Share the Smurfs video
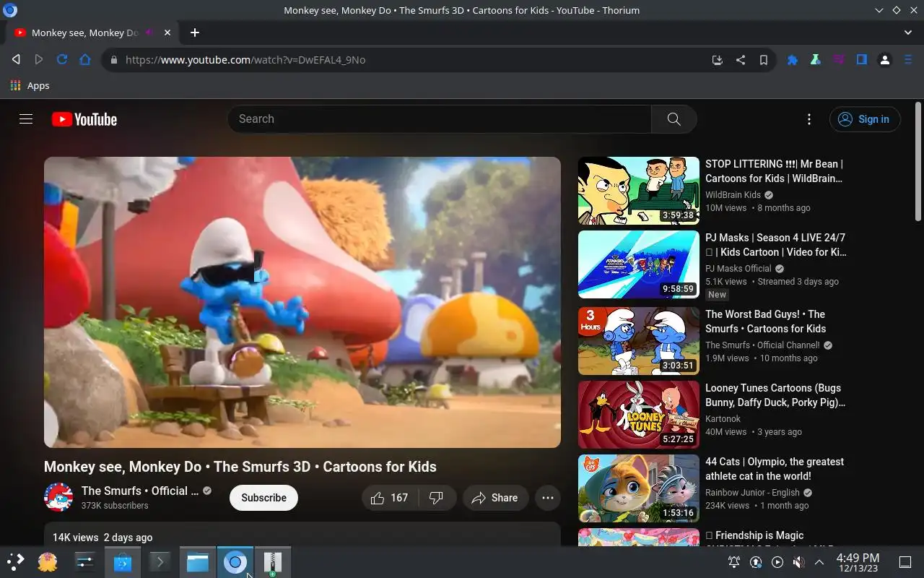924x578 pixels. click(x=495, y=498)
